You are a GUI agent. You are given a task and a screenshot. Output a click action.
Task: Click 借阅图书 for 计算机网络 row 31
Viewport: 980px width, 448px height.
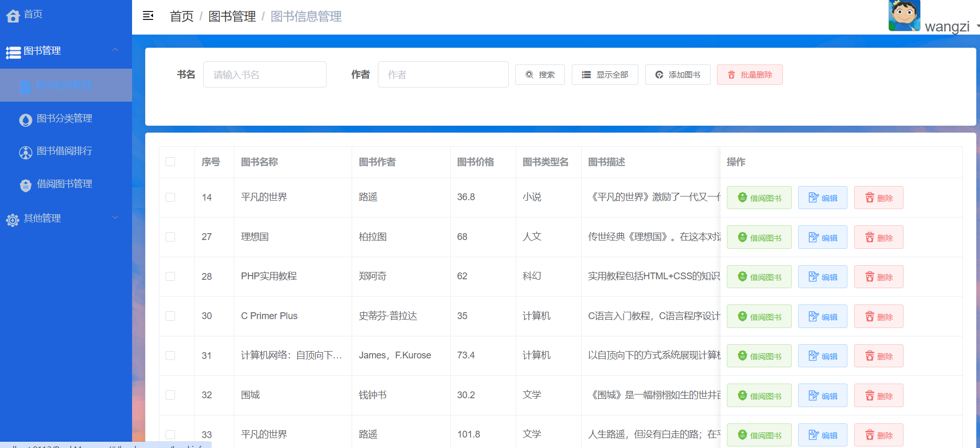(x=759, y=356)
